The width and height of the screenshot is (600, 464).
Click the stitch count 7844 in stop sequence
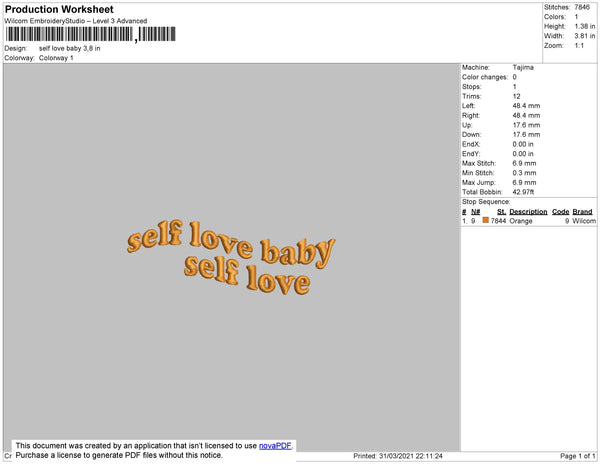(499, 221)
